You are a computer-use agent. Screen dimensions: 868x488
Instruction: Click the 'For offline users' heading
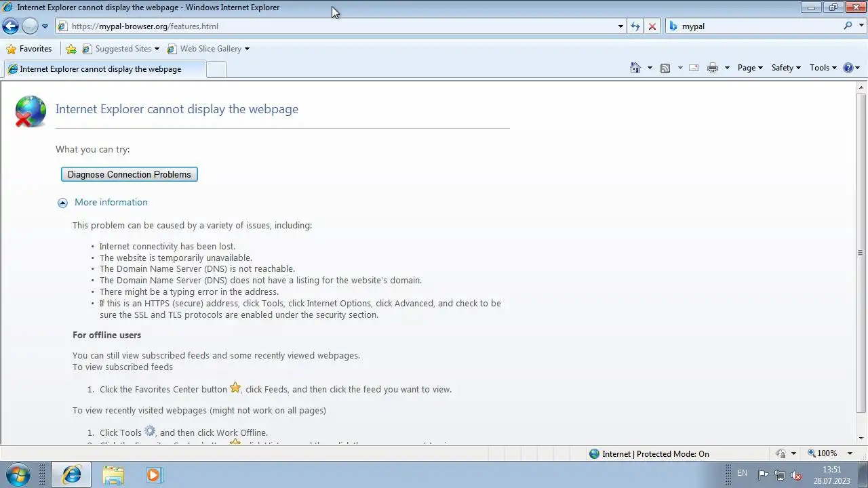click(x=107, y=335)
